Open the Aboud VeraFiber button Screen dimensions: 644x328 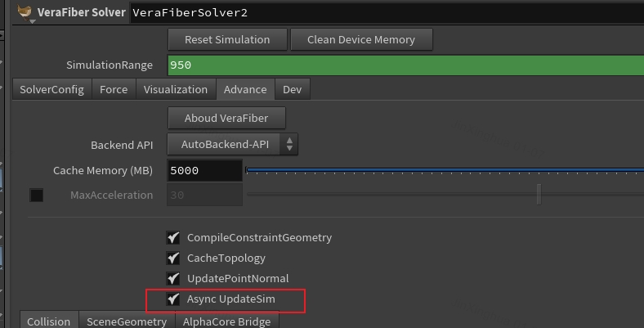tap(226, 118)
